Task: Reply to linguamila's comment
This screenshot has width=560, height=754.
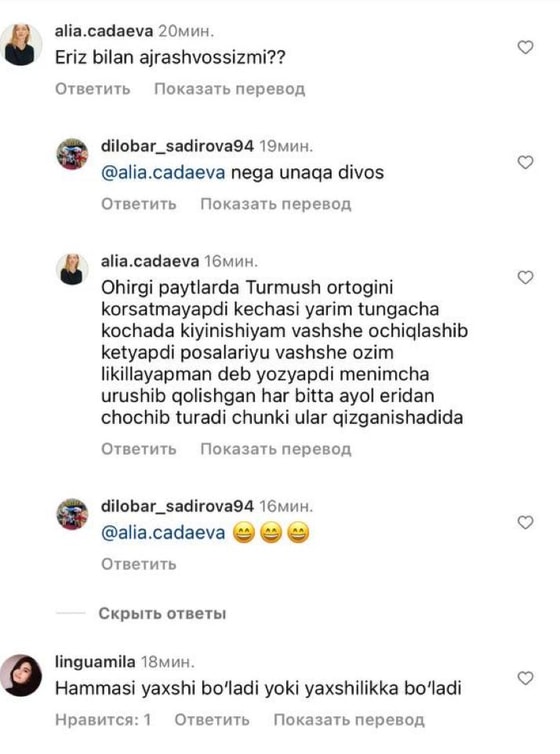Action: (212, 720)
